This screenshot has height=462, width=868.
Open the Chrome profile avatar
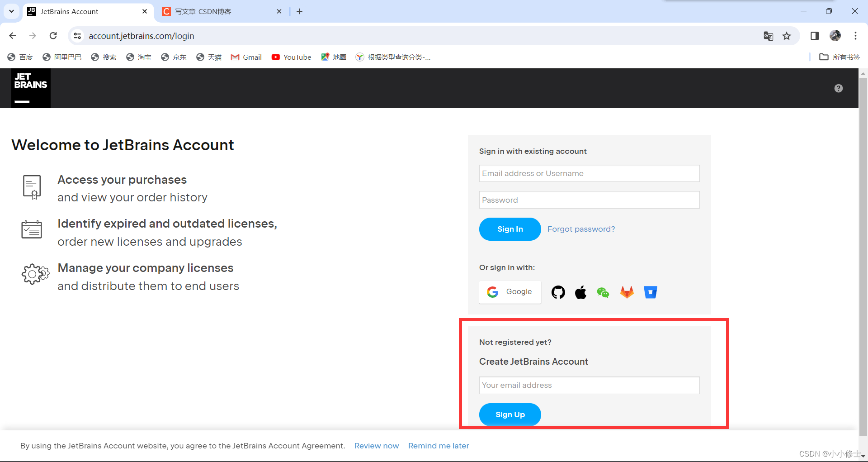835,36
